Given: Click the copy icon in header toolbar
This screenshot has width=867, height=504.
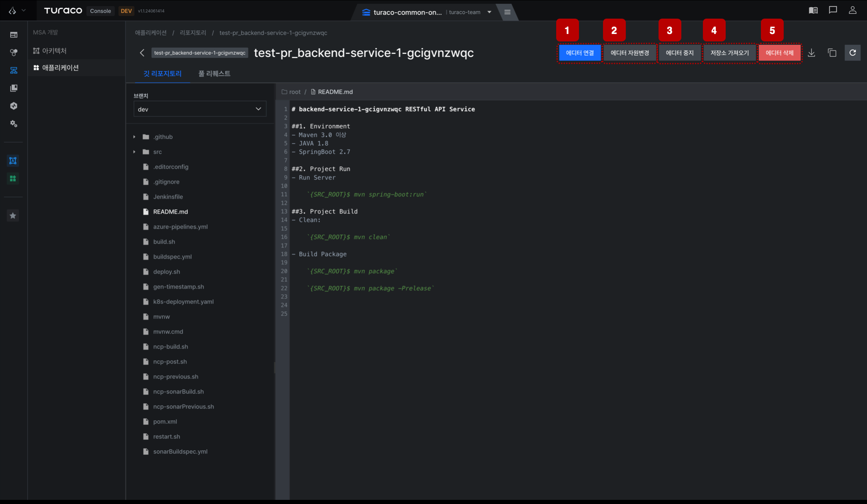Looking at the screenshot, I should click(x=832, y=53).
